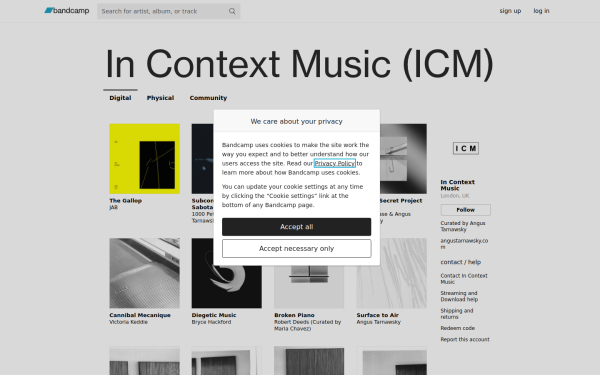Screen dimensions: 600x375
Task: Click Cannibal Mecanique album title
Action: [140, 315]
